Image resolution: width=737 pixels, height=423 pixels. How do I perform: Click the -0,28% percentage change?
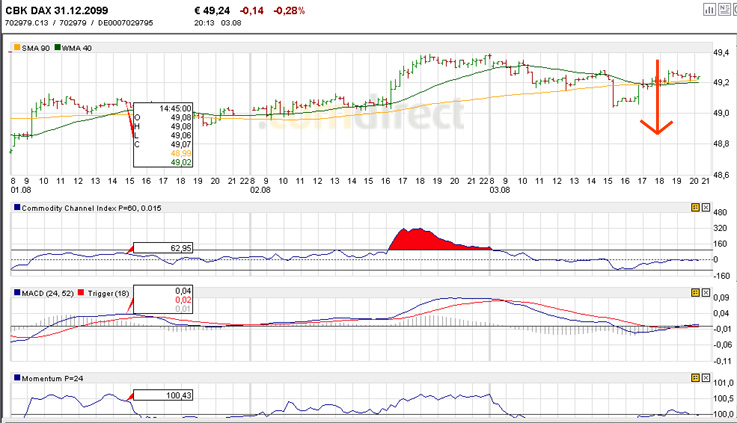click(289, 10)
